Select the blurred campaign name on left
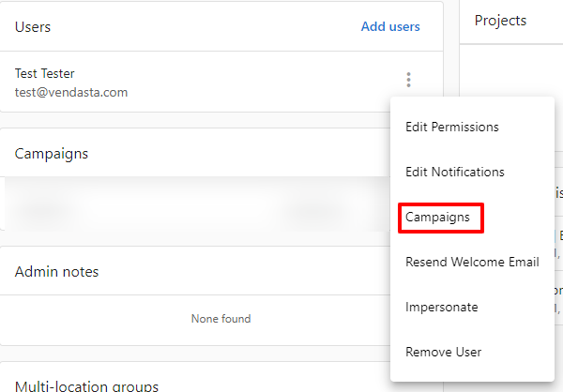Image resolution: width=563 pixels, height=392 pixels. pyautogui.click(x=43, y=209)
